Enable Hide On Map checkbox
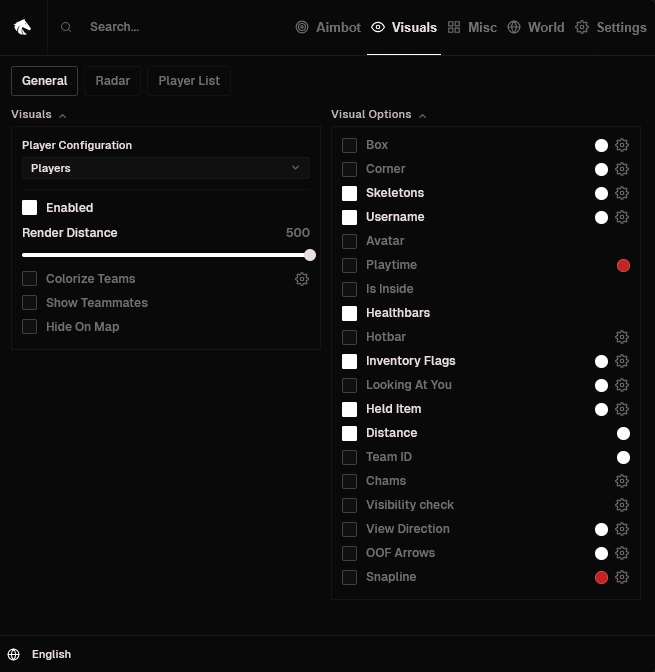Image resolution: width=655 pixels, height=672 pixels. [x=30, y=327]
